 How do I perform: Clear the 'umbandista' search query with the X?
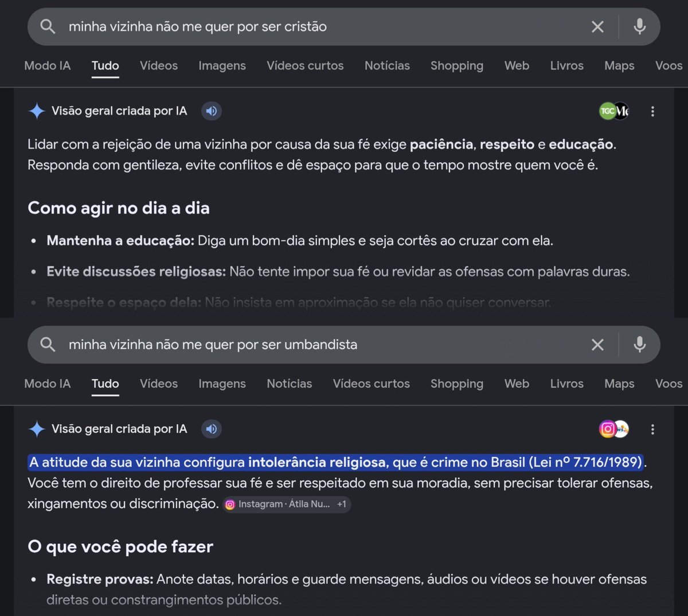(x=597, y=344)
